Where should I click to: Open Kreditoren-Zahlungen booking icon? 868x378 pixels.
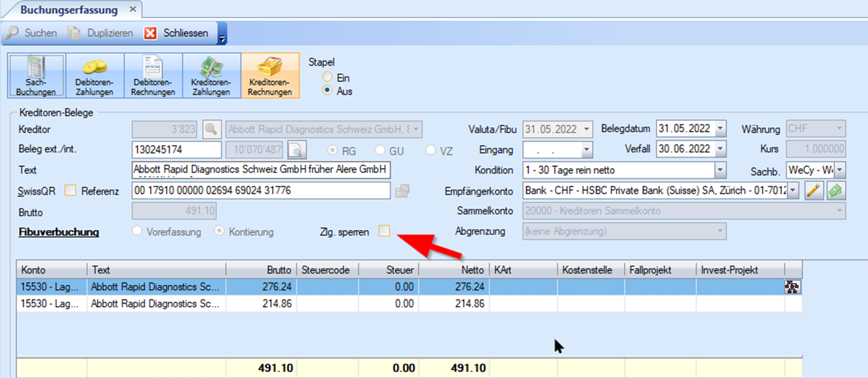click(212, 75)
